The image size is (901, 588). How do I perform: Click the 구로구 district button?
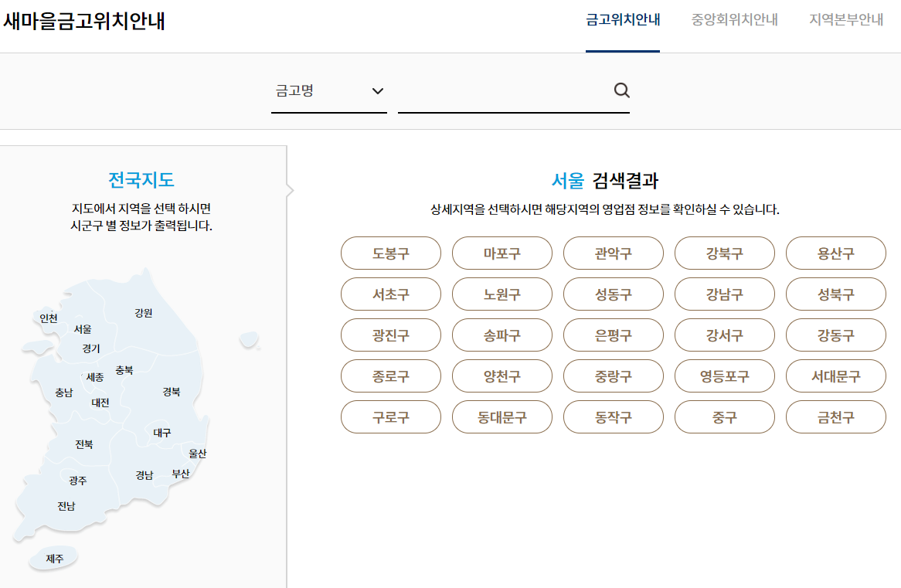click(391, 416)
